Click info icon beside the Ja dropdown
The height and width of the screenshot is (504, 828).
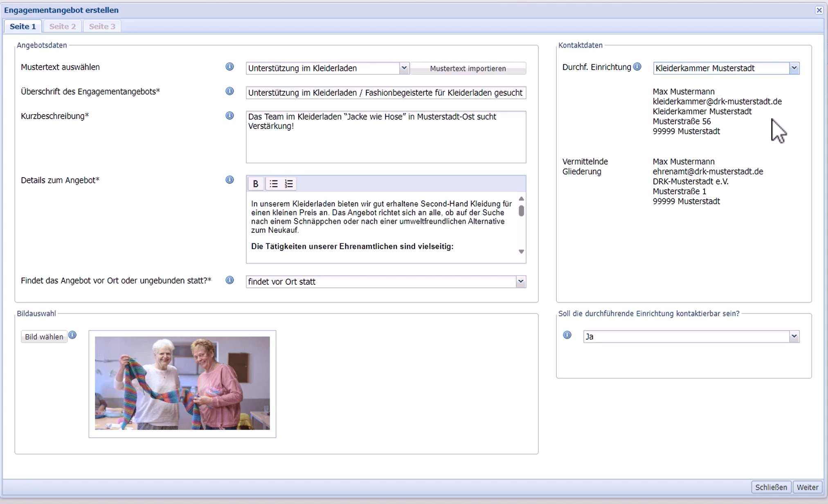567,335
